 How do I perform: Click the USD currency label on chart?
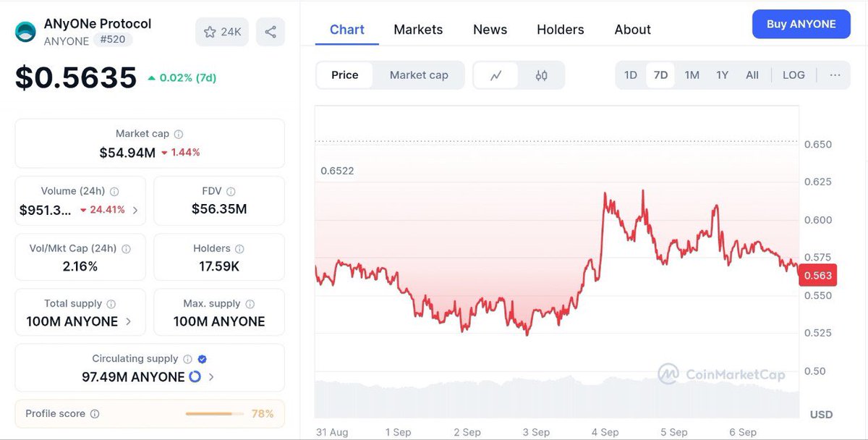coord(821,415)
